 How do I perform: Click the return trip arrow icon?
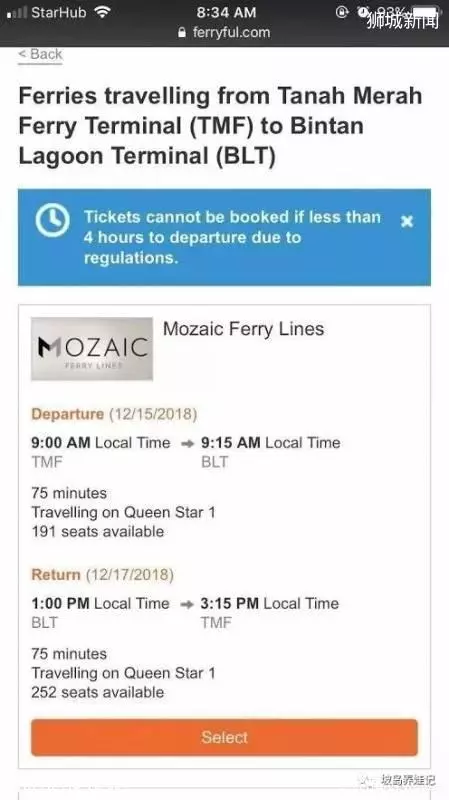[187, 604]
